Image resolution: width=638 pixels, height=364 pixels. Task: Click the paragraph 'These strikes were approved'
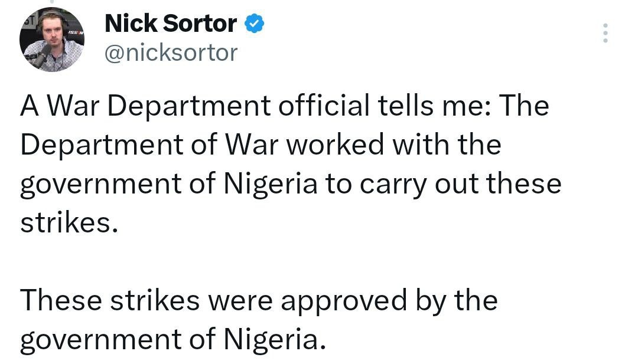pos(259,320)
